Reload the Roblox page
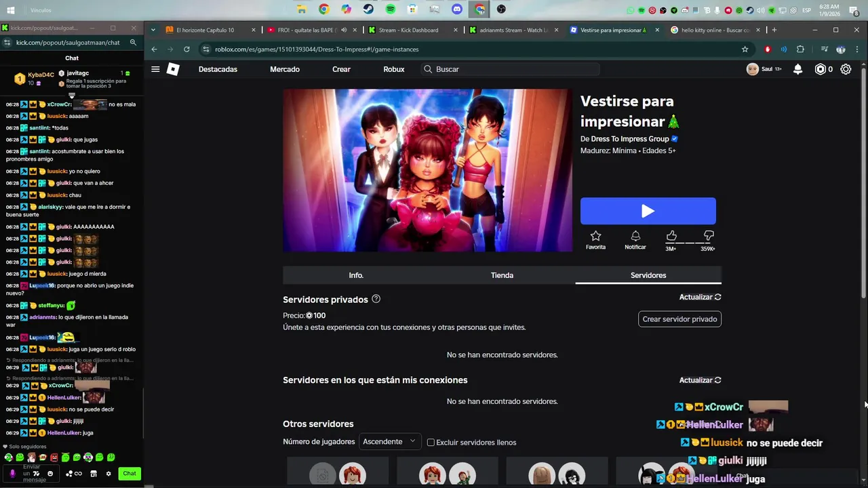The image size is (868, 488). (x=186, y=49)
